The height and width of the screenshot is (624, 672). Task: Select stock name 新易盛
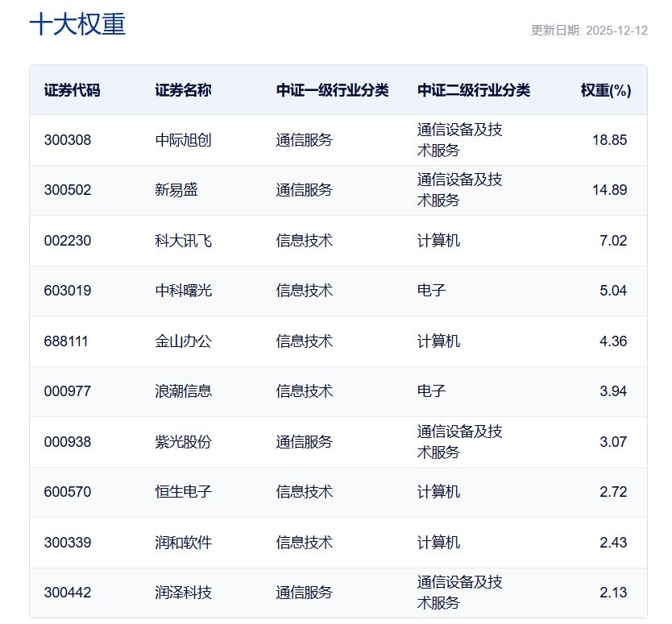[176, 190]
